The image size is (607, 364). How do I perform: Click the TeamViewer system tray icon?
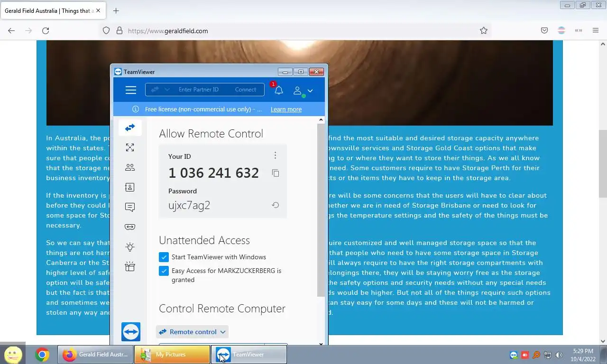[514, 355]
